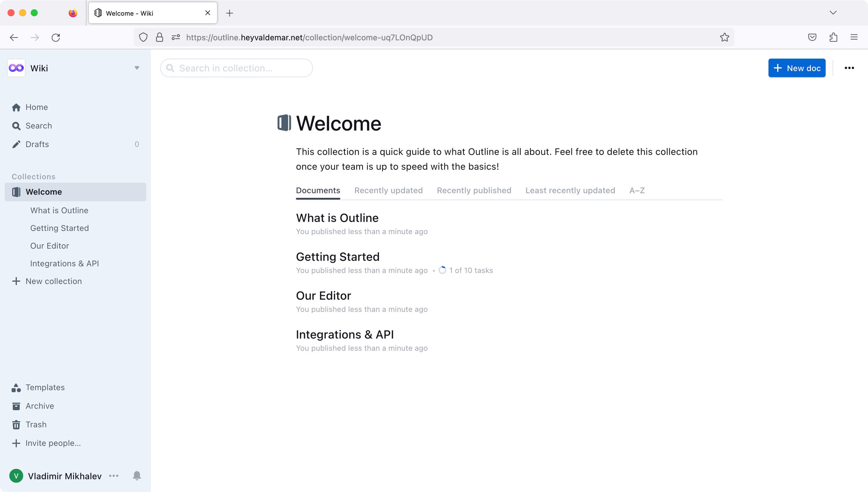Click the Wiki workspace logo icon
This screenshot has width=868, height=492.
(16, 68)
